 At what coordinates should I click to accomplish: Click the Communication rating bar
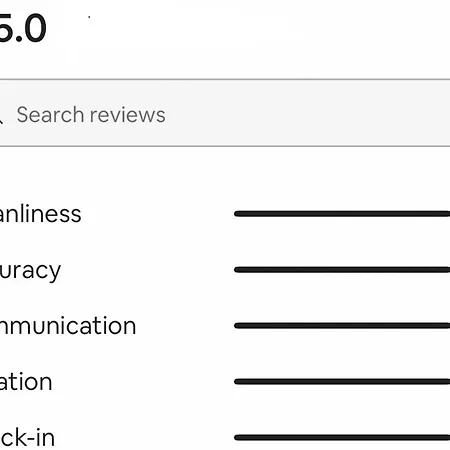coord(342,326)
